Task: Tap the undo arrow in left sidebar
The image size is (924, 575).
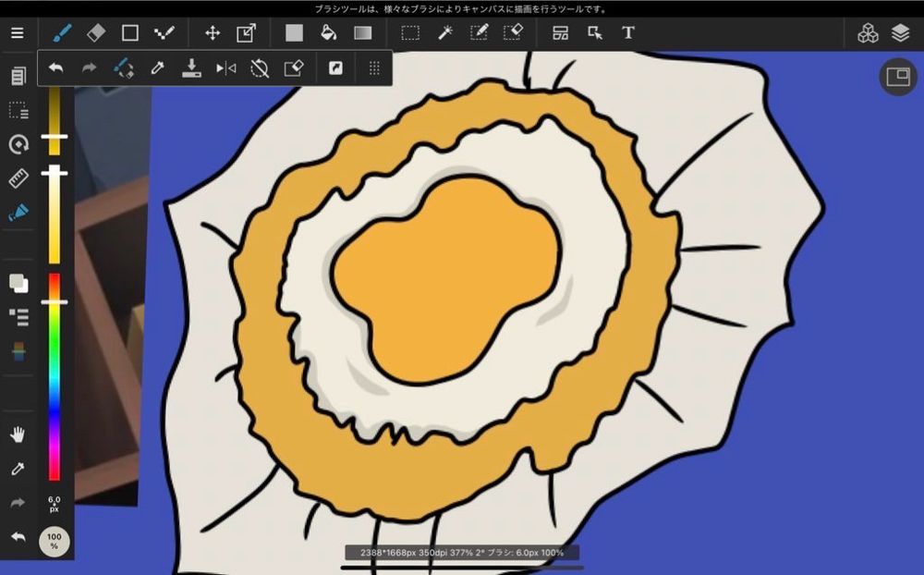Action: click(x=18, y=537)
